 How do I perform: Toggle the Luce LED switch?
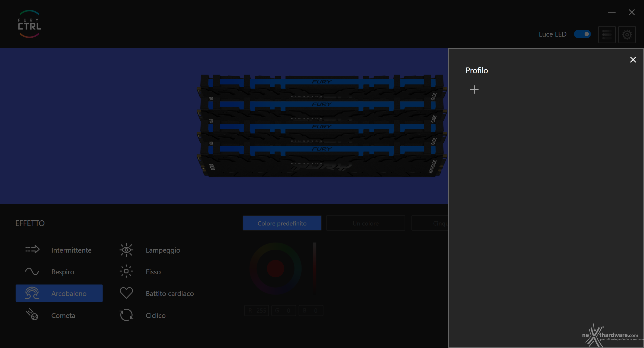(x=582, y=34)
